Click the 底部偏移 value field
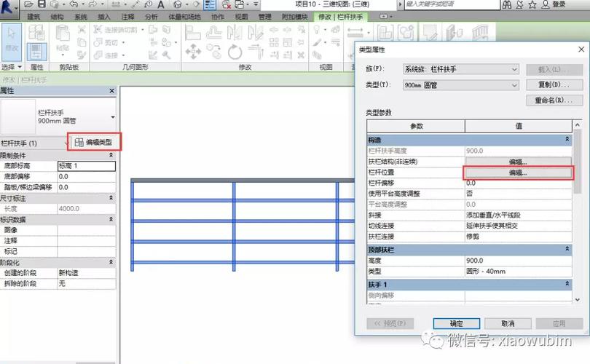Screen dimensions: 590x364 (x=86, y=176)
